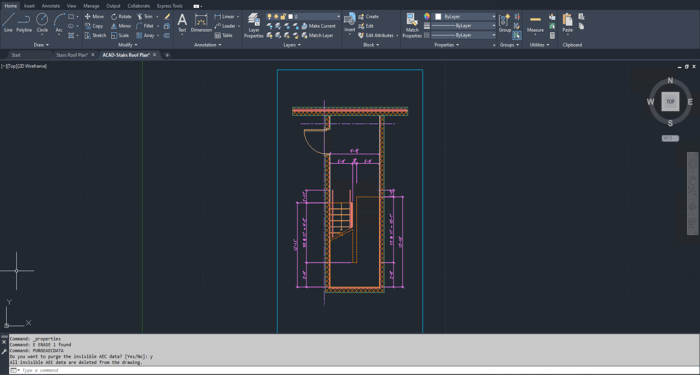Switch to the Insert ribbon tab

pyautogui.click(x=29, y=6)
